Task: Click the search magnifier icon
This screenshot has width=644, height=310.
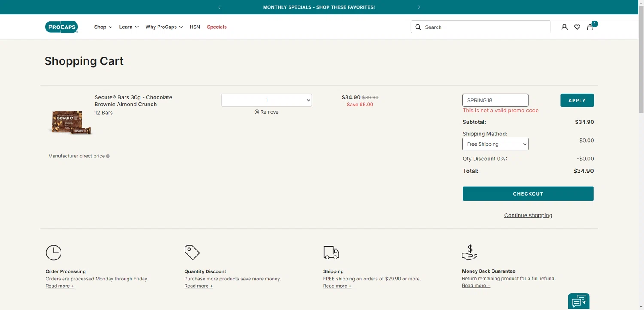Action: pos(418,27)
